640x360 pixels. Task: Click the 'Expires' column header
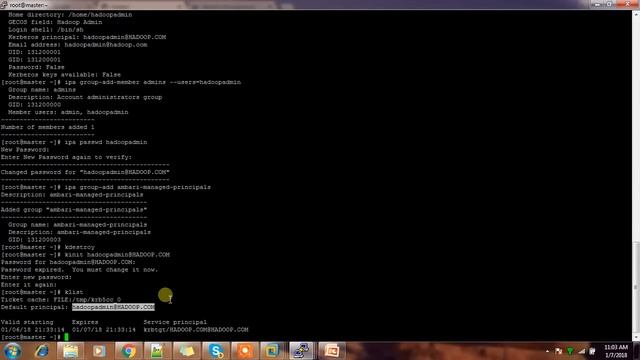pos(85,322)
